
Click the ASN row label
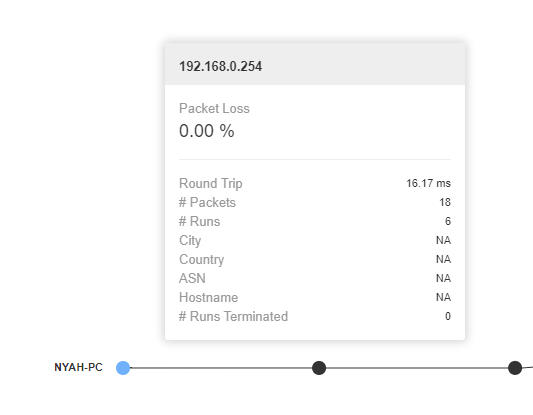pos(192,278)
